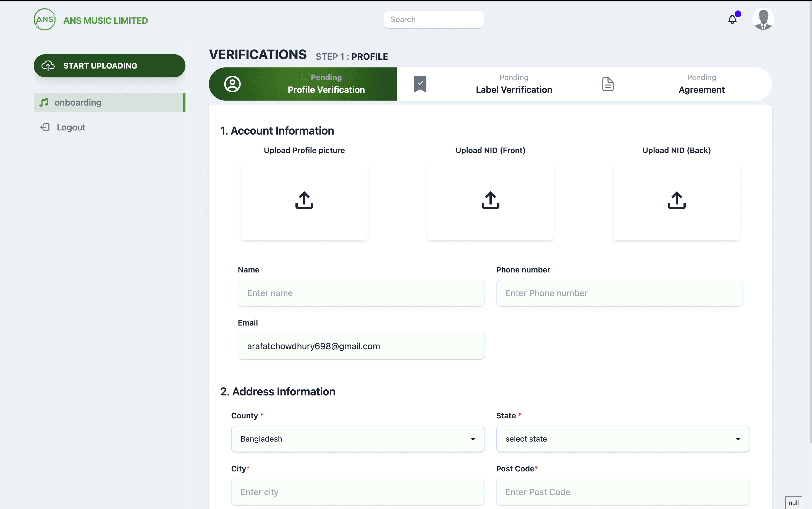Click the profile picture upload icon
Screen dimensions: 812x509
[x=304, y=200]
